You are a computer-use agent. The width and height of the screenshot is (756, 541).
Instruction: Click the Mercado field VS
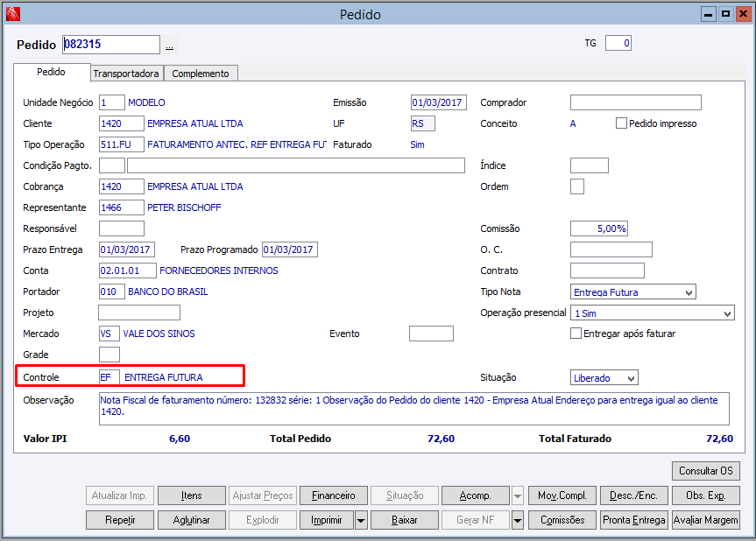[110, 334]
